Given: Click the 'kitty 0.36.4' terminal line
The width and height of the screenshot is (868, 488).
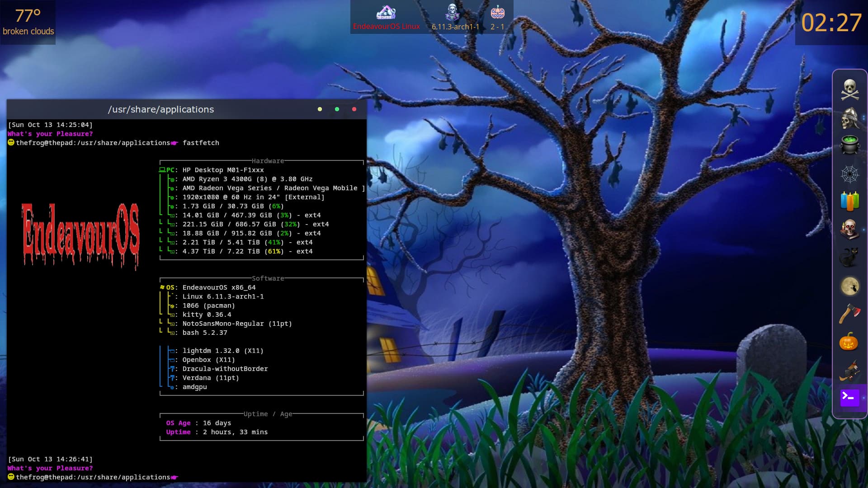Looking at the screenshot, I should (207, 314).
